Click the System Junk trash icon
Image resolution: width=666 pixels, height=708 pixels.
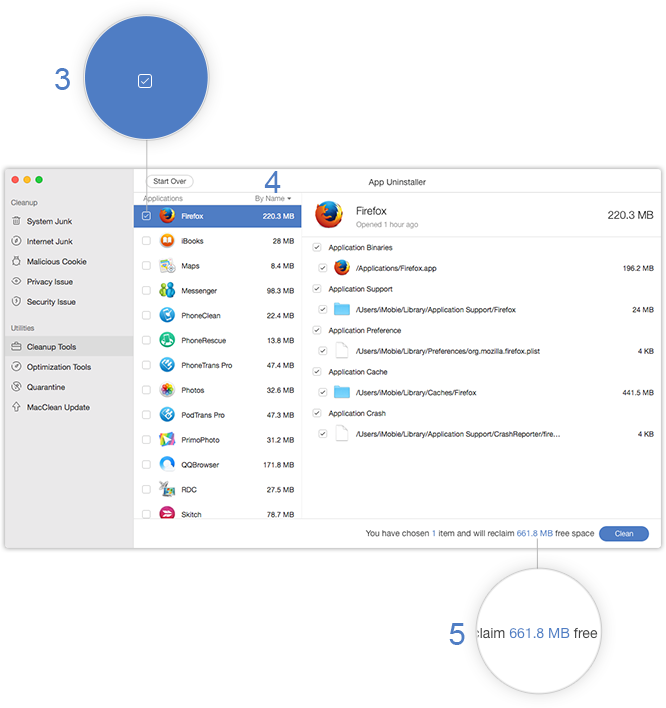click(16, 221)
